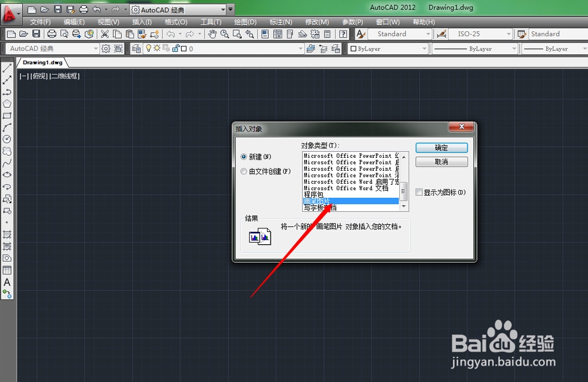This screenshot has height=382, width=588.
Task: Click the Dimension Style icon
Action: [x=442, y=34]
